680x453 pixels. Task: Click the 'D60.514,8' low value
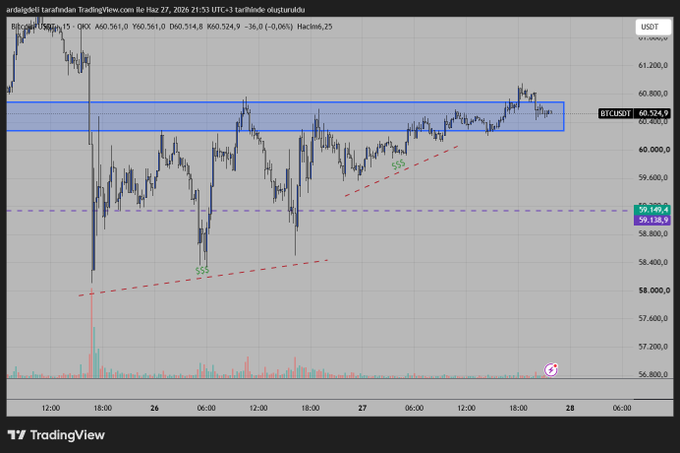(186, 26)
